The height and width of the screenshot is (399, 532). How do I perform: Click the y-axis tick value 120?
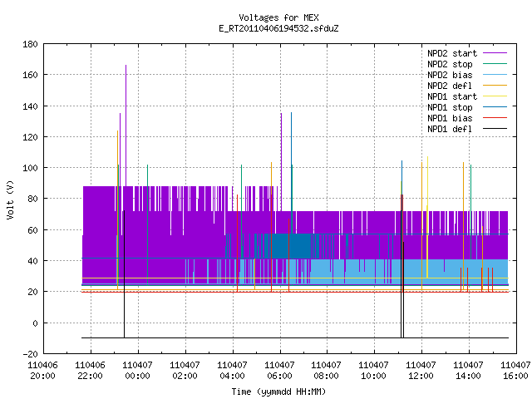30,137
